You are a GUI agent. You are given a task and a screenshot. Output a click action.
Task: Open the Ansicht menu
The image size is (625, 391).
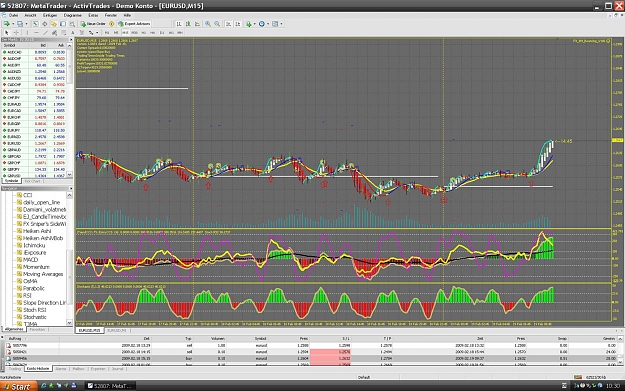tap(30, 15)
